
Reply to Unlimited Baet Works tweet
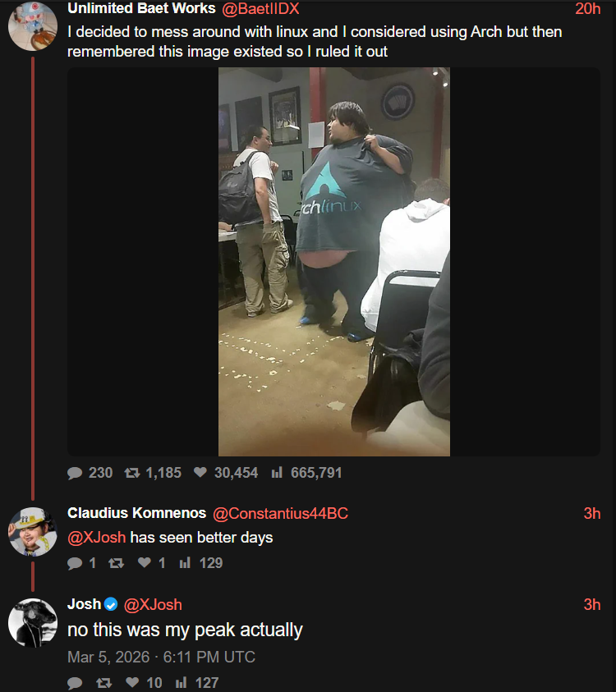(76, 473)
